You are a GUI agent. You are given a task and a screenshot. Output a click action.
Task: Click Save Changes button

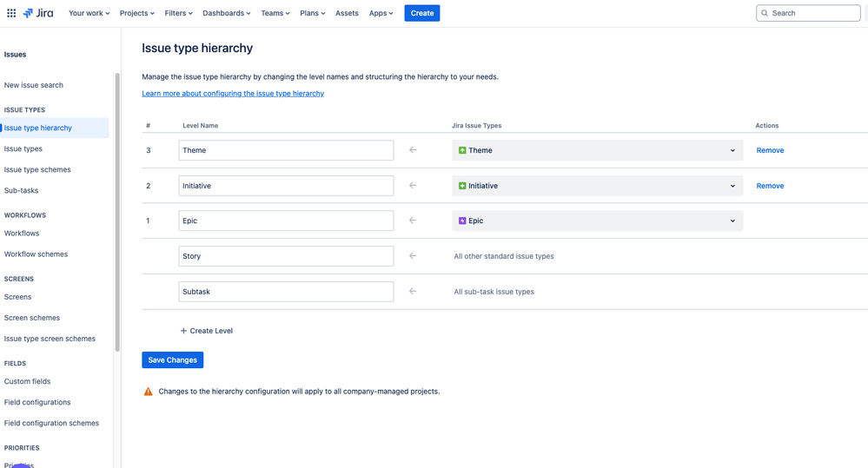coord(173,359)
